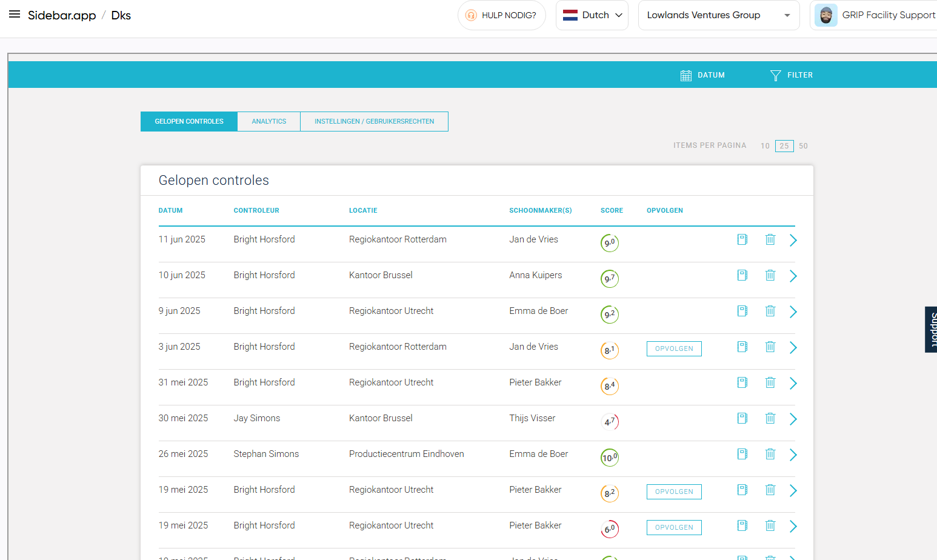This screenshot has width=937, height=560.
Task: Delete the 26 mei 2025 control
Action: pos(770,454)
